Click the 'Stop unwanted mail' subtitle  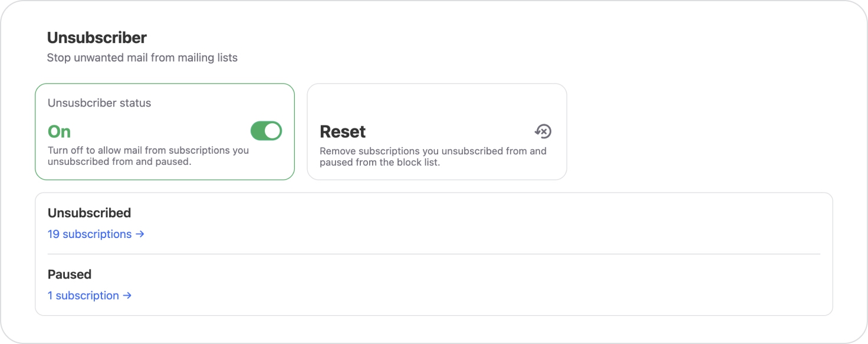pos(142,58)
